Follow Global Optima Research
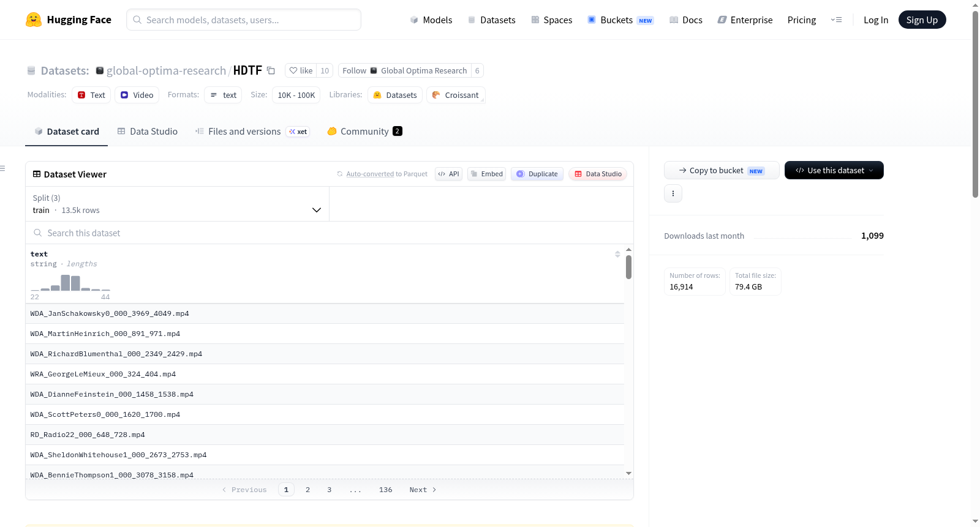This screenshot has width=980, height=527. coord(405,70)
